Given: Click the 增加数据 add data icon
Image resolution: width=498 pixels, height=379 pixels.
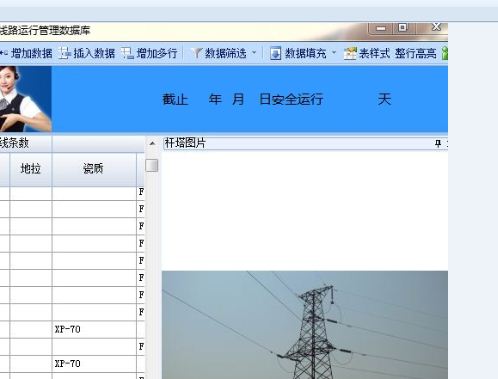Looking at the screenshot, I should (3, 53).
